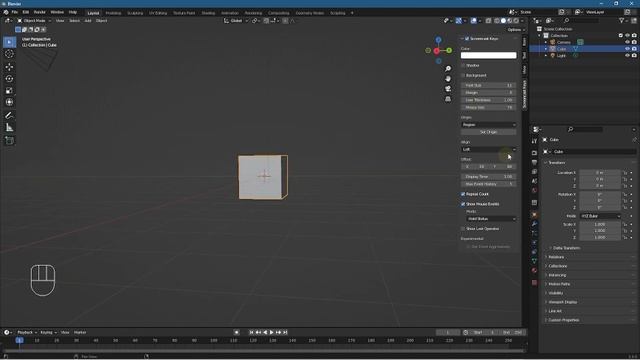Select the Annotate tool
The width and height of the screenshot is (640, 360).
click(9, 116)
